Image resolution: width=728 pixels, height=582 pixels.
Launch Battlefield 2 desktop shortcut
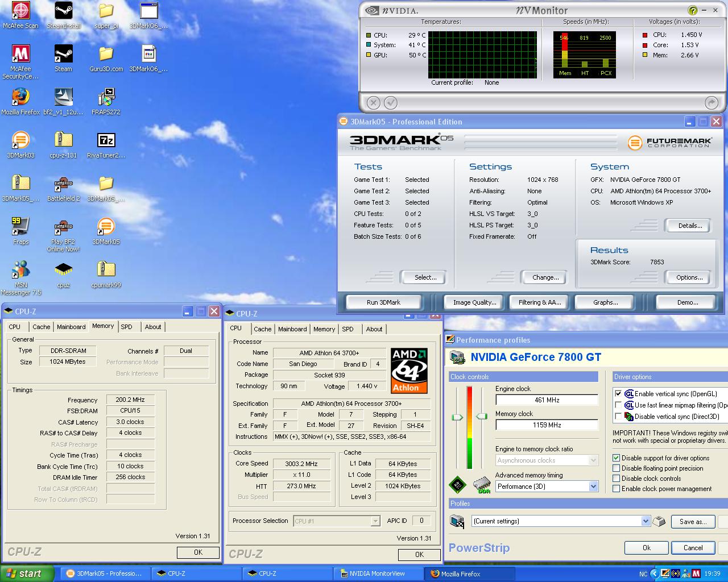click(63, 188)
